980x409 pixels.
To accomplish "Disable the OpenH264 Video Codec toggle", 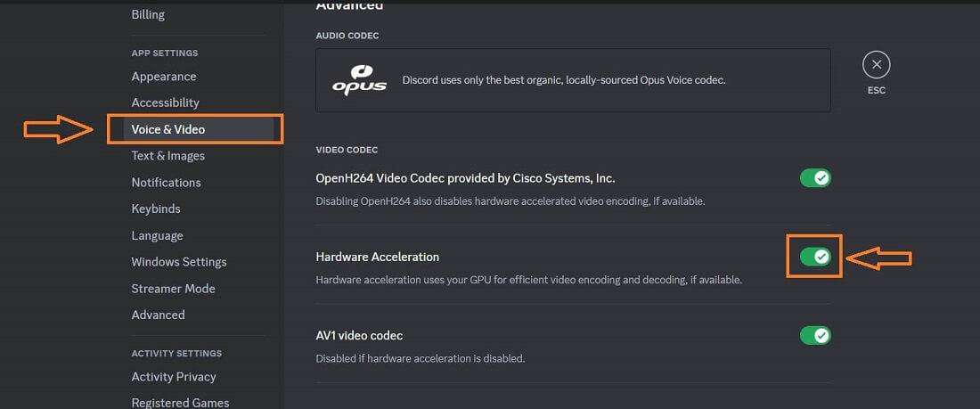I will [815, 178].
